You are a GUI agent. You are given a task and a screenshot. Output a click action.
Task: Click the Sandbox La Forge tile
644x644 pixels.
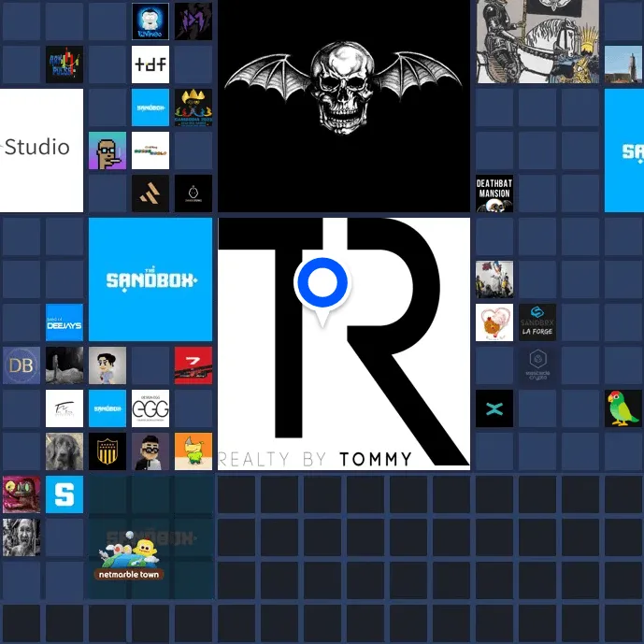[x=537, y=322]
